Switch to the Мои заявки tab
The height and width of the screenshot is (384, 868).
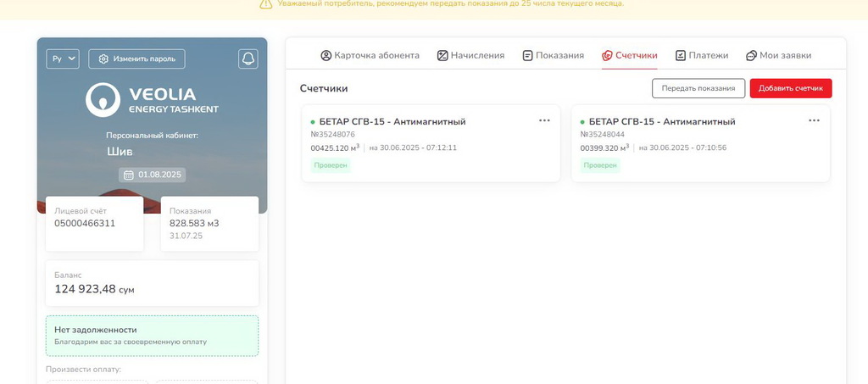click(x=778, y=56)
